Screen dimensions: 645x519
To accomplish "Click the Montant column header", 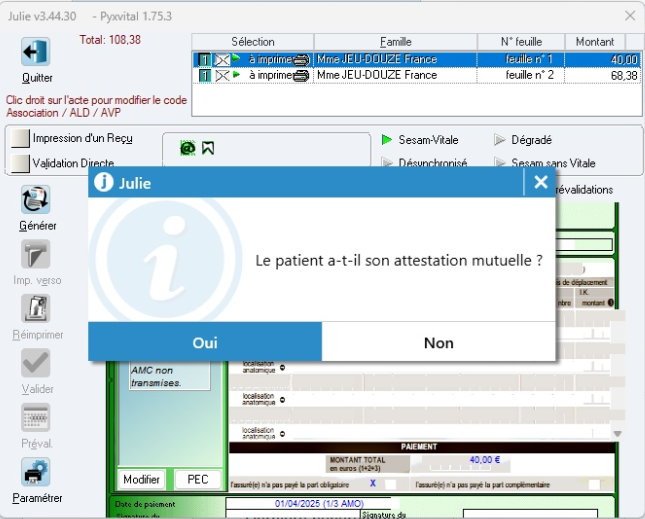I will click(595, 42).
